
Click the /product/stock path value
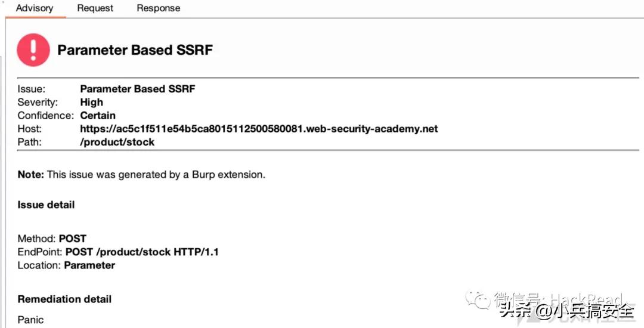pos(117,142)
